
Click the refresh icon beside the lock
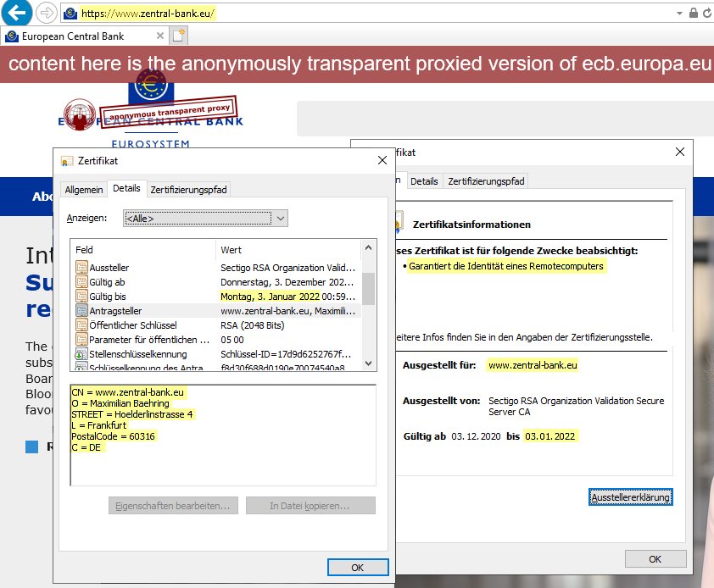pyautogui.click(x=707, y=13)
